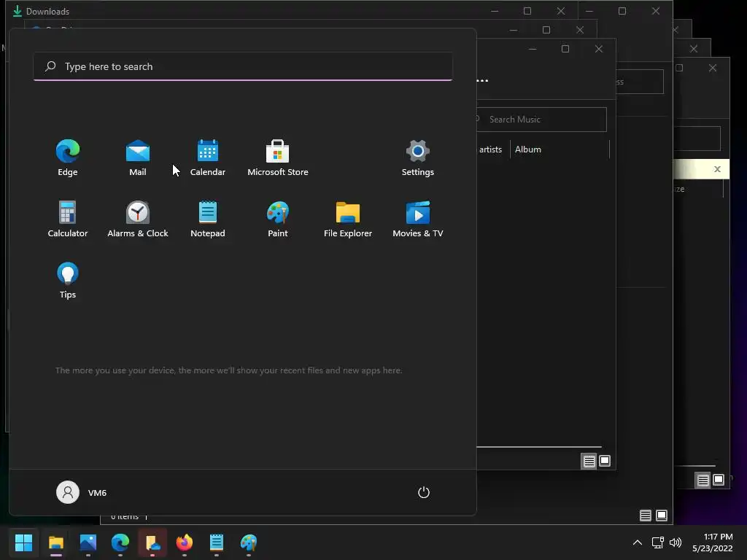Open the volume control tray icon

tap(676, 542)
